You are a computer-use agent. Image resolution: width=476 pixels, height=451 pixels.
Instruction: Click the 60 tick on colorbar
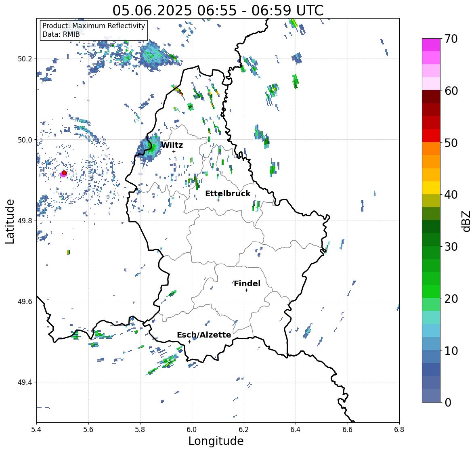[x=451, y=91]
